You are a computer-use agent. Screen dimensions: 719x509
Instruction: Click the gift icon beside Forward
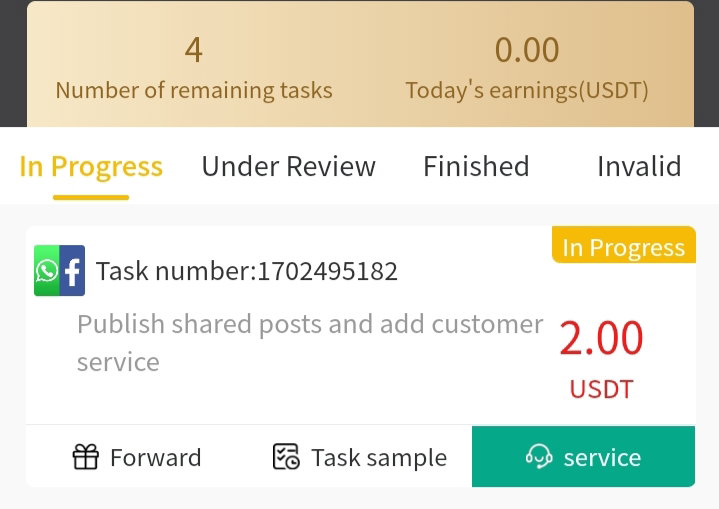[86, 457]
